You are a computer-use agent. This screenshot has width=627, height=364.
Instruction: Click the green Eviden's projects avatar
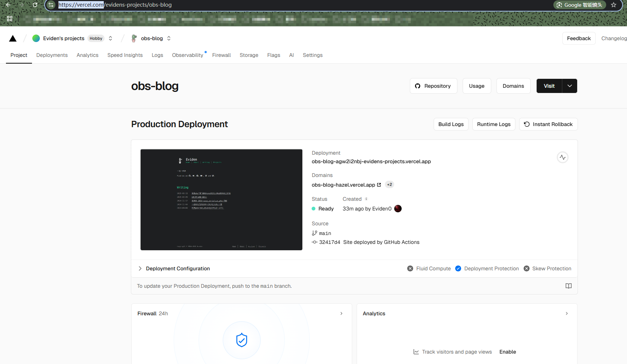[36, 38]
